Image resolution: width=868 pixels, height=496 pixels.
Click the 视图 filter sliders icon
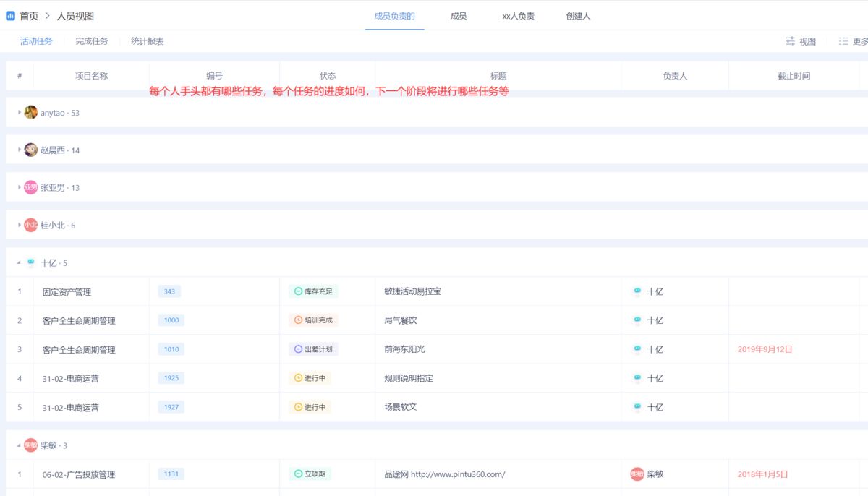point(791,41)
